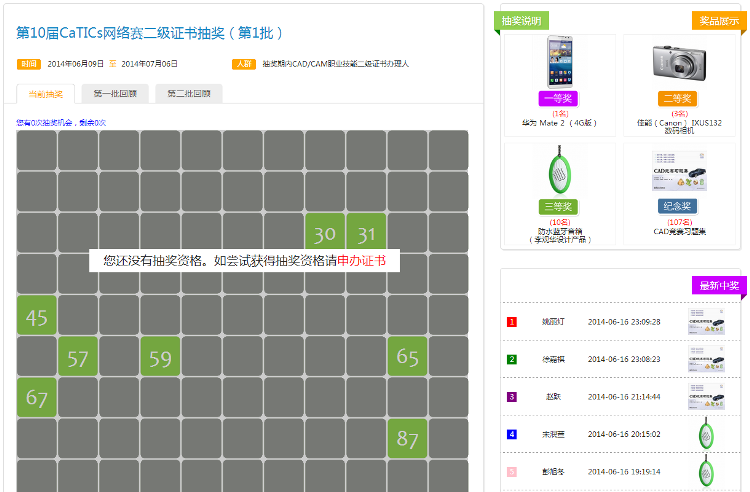Screen dimensions: 750x492
Task: Open the 第二批回顾 tab
Action: pos(188,94)
